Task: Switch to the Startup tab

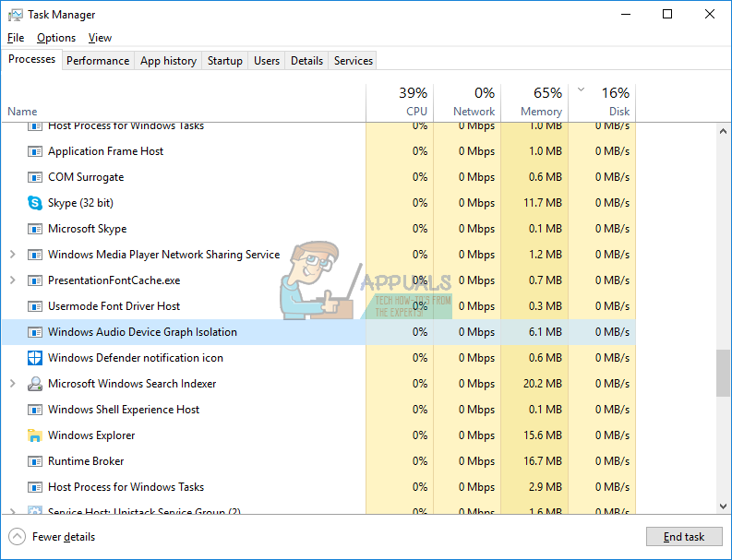Action: tap(225, 61)
